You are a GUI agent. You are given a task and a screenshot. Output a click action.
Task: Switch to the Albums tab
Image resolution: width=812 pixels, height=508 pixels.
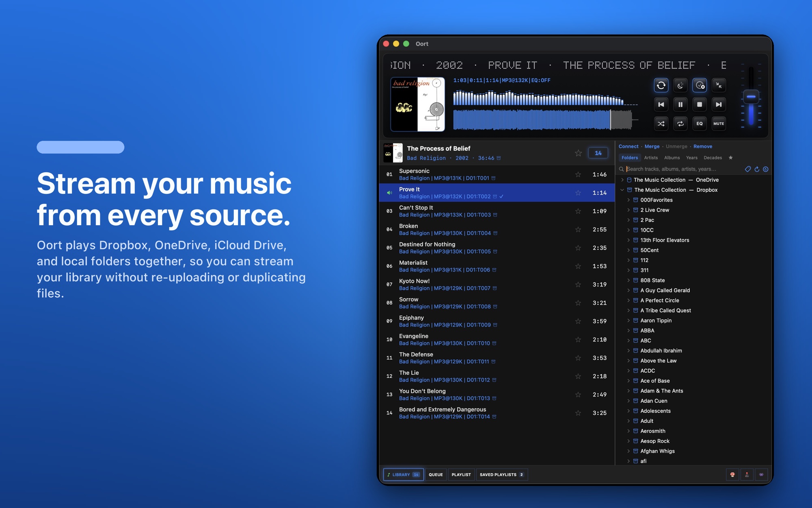pyautogui.click(x=672, y=158)
